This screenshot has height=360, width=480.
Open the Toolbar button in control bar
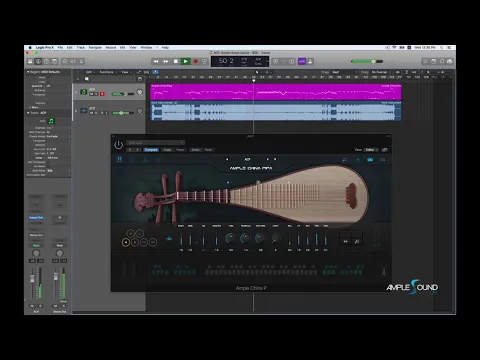(54, 61)
